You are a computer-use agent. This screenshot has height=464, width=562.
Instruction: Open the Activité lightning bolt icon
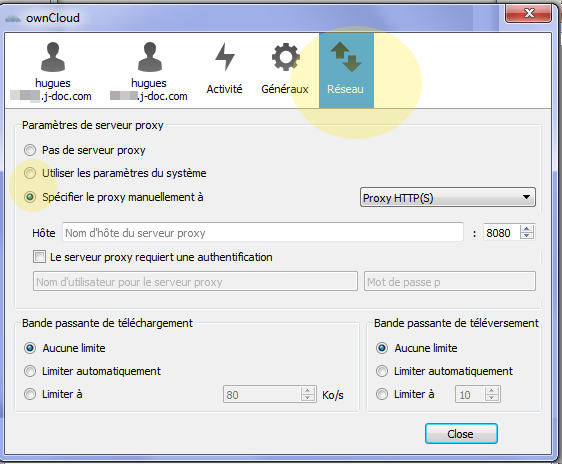click(225, 57)
